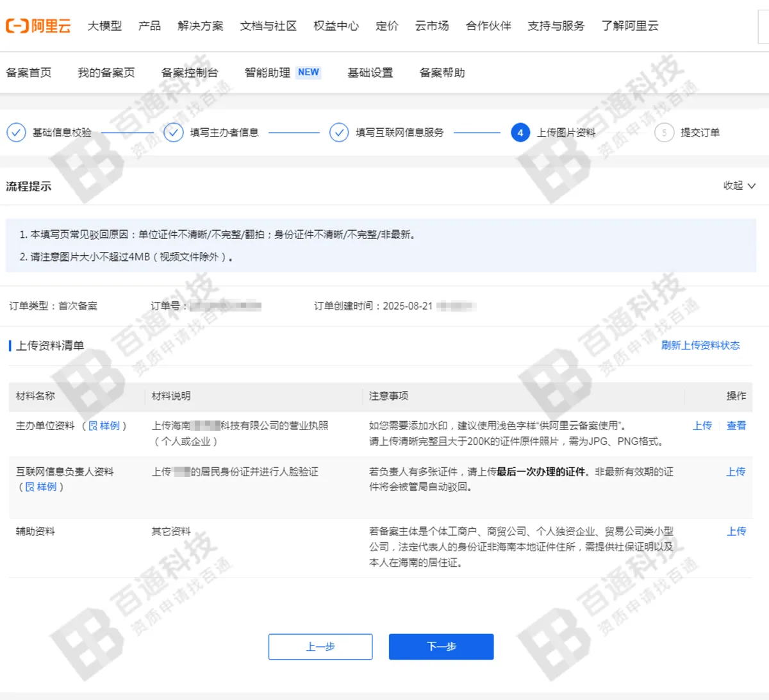The image size is (769, 700).
Task: Open the 了解阿里云 menu
Action: [x=630, y=26]
